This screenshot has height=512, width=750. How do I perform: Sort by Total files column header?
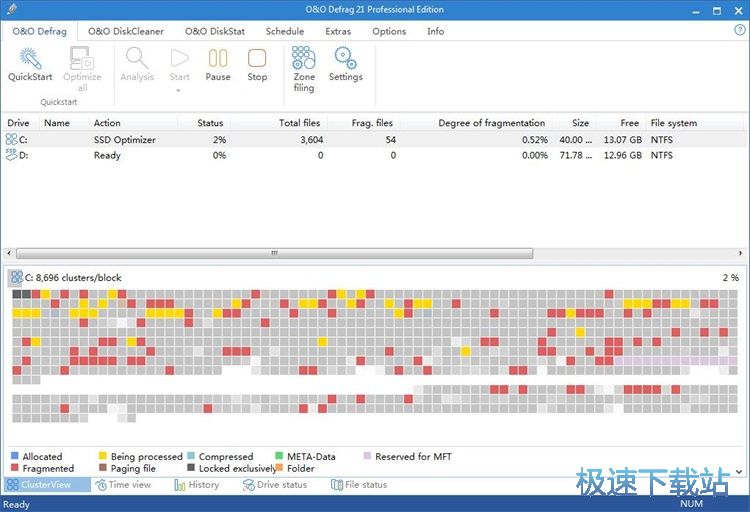pos(278,122)
